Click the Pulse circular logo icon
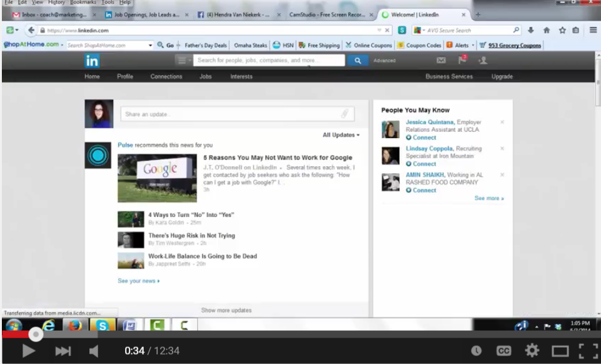The width and height of the screenshot is (601, 364). (98, 155)
